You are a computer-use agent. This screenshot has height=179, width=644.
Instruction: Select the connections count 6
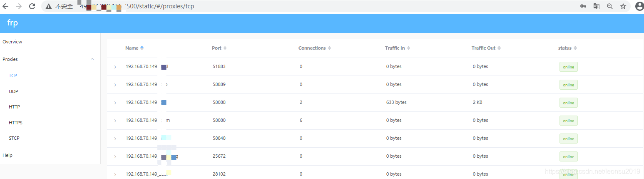point(301,120)
